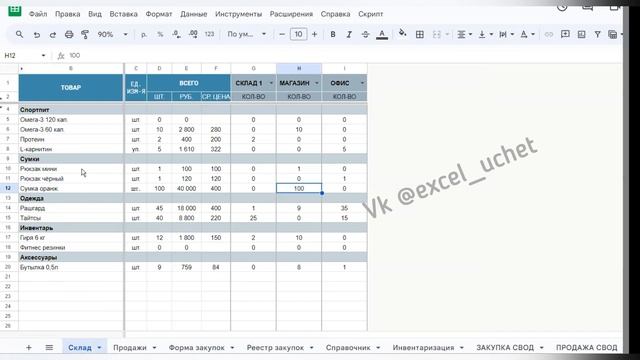Create a filter

click(x=598, y=35)
